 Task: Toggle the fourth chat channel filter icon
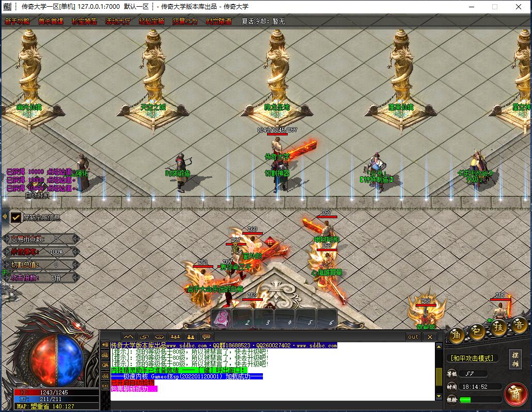click(105, 376)
